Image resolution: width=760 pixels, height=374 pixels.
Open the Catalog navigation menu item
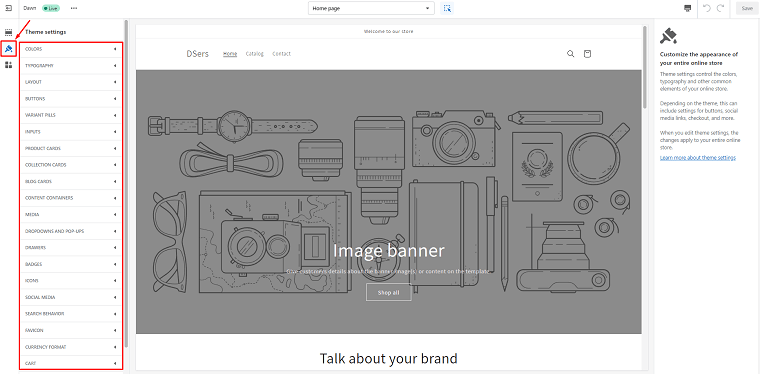click(254, 54)
